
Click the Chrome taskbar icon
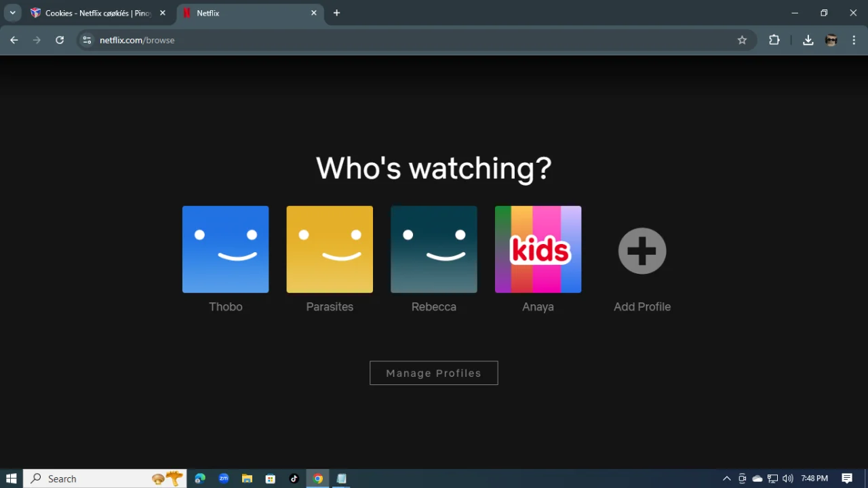click(x=317, y=479)
